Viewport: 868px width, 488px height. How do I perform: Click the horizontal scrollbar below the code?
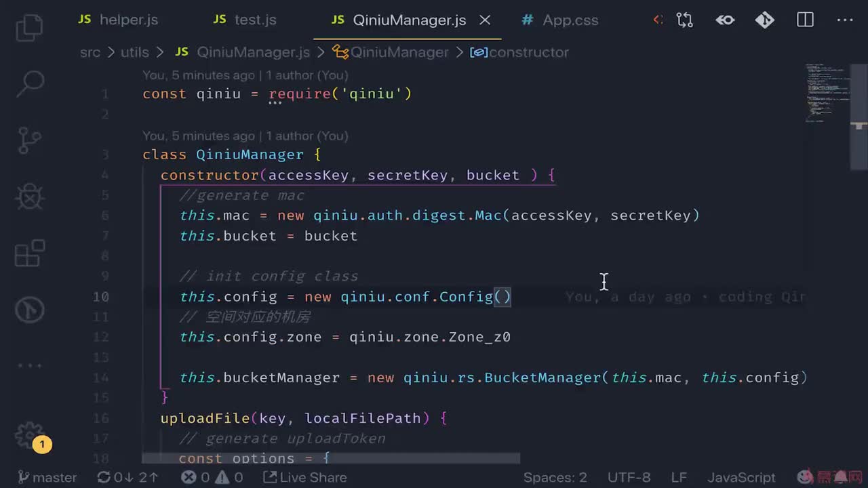[331, 458]
